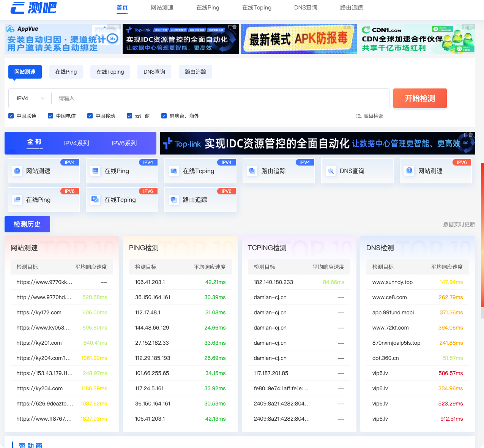Open the wide Top-link IDC banner
Image resolution: width=484 pixels, height=448 pixels.
[318, 143]
